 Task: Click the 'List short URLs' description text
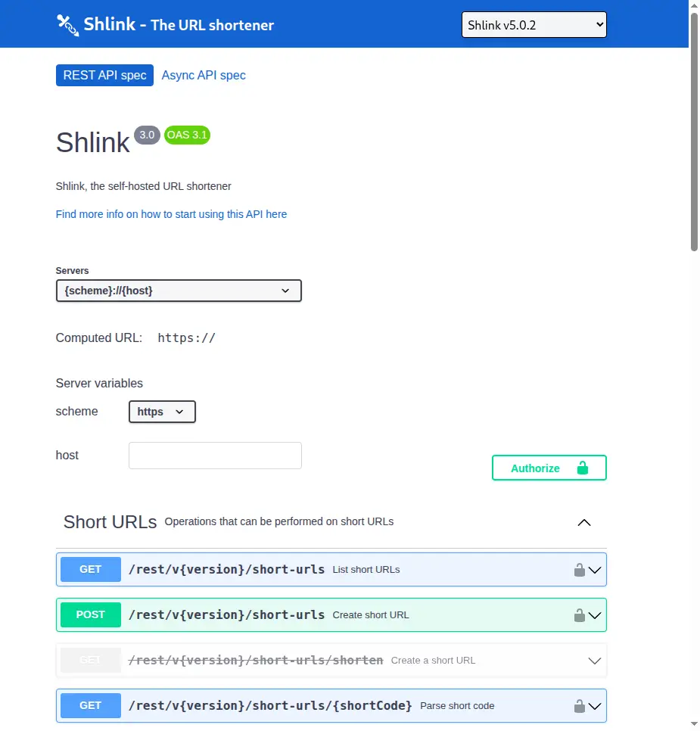pyautogui.click(x=366, y=570)
